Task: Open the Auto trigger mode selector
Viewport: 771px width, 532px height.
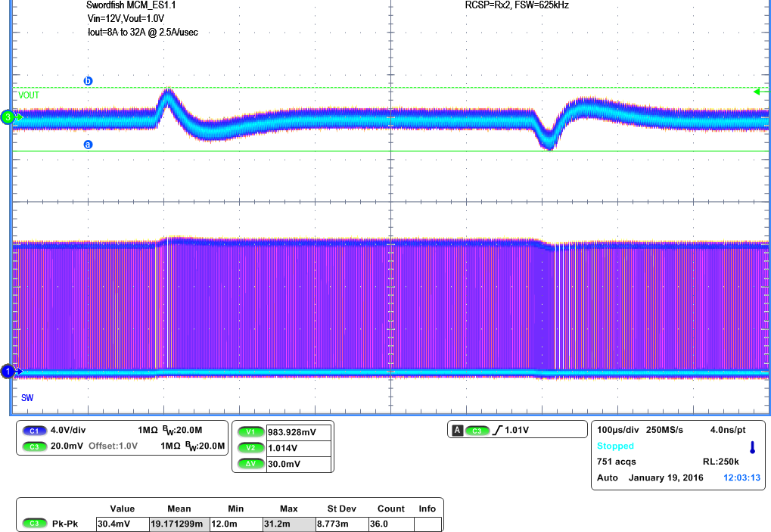Action: pos(609,478)
